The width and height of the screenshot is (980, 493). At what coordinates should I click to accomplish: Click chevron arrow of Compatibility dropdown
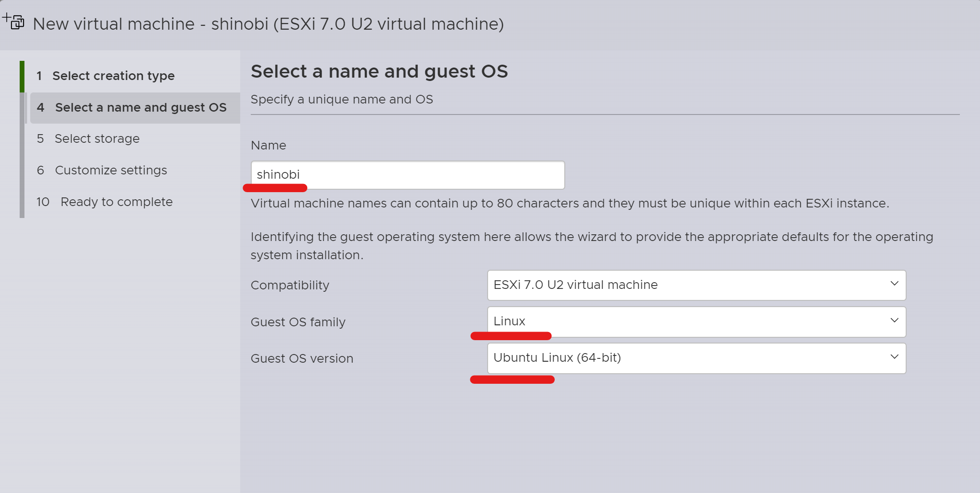tap(894, 284)
